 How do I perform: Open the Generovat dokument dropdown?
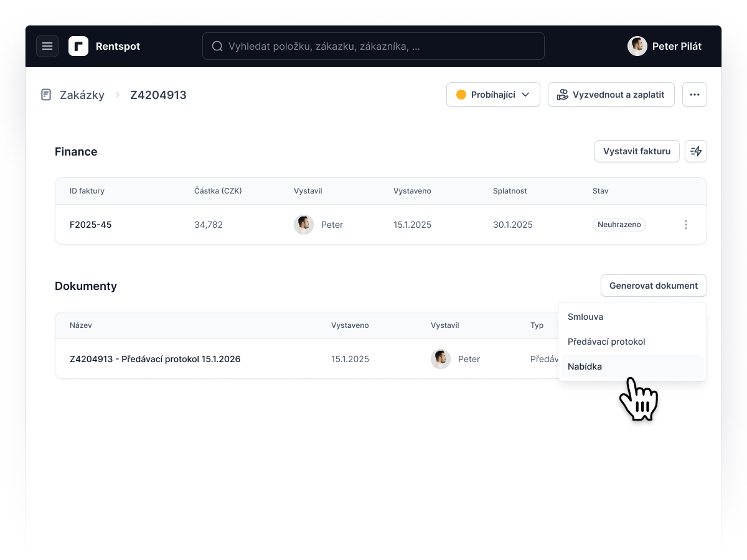(x=654, y=286)
